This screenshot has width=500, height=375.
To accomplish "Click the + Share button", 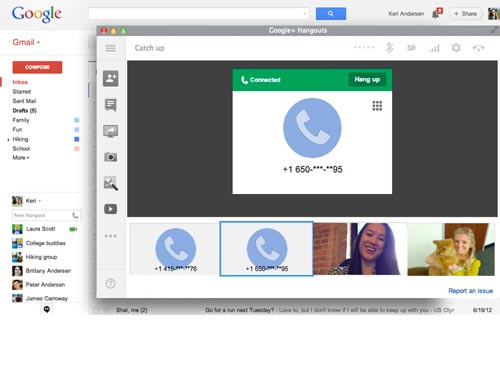I will (465, 14).
